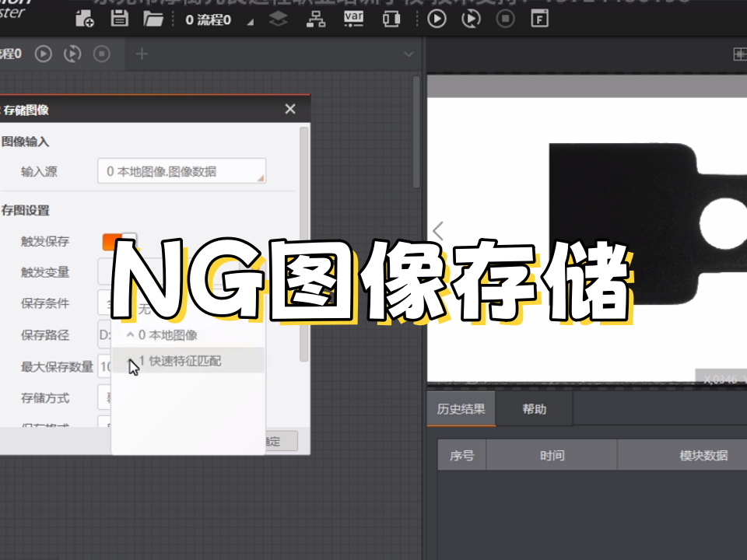Click the continuous run icon in top toolbar
This screenshot has height=560, width=747.
pyautogui.click(x=472, y=19)
